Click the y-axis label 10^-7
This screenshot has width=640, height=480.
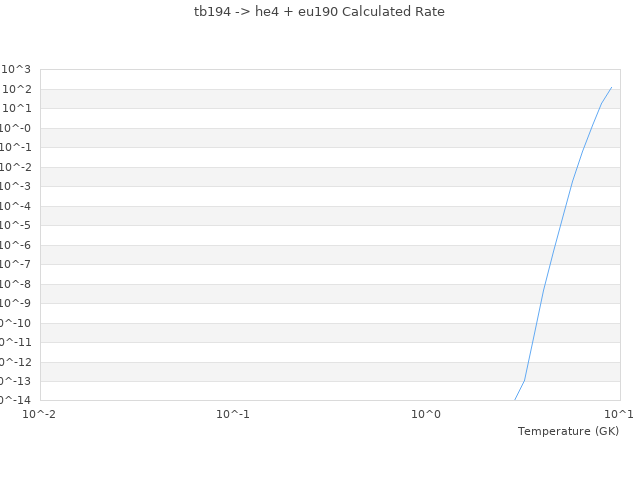click(x=15, y=264)
